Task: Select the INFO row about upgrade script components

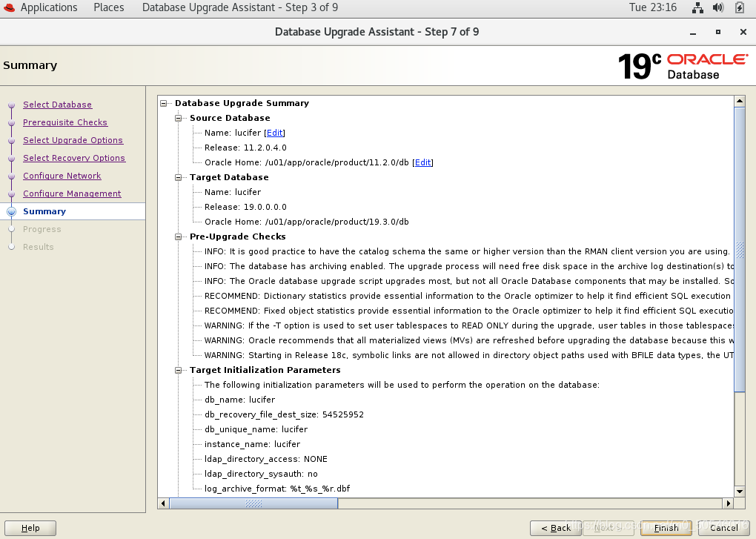Action: click(x=468, y=282)
